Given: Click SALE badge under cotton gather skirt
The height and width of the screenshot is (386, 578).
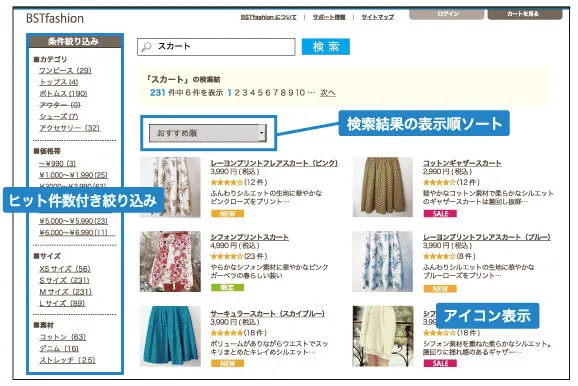Looking at the screenshot, I should (440, 213).
